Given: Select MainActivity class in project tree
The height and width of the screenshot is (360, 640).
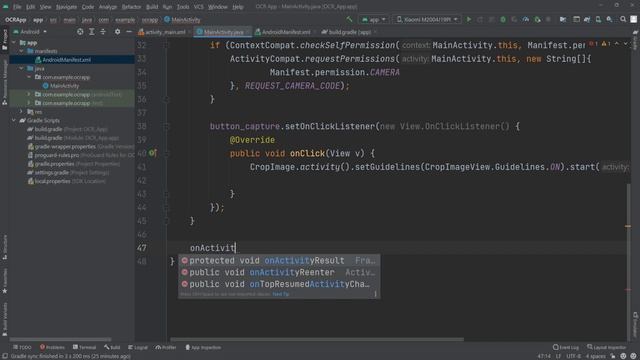Looking at the screenshot, I should click(64, 86).
